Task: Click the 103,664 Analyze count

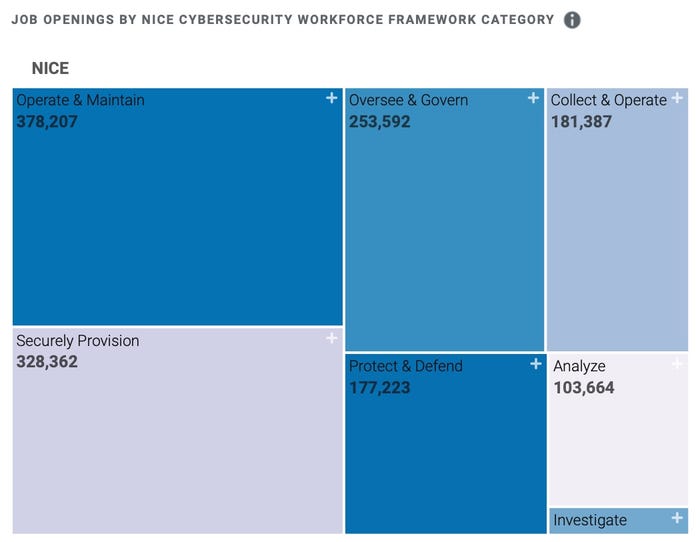Action: coord(584,388)
